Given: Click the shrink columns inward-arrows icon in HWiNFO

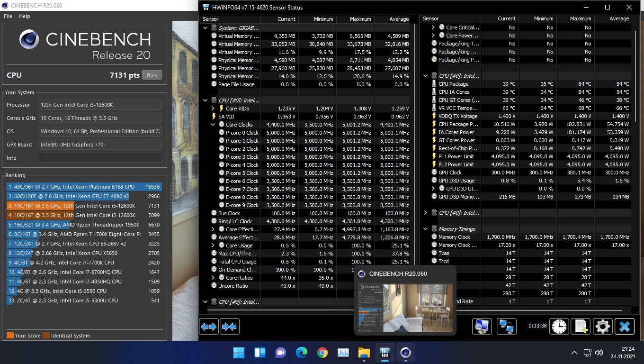Looking at the screenshot, I should (x=230, y=327).
